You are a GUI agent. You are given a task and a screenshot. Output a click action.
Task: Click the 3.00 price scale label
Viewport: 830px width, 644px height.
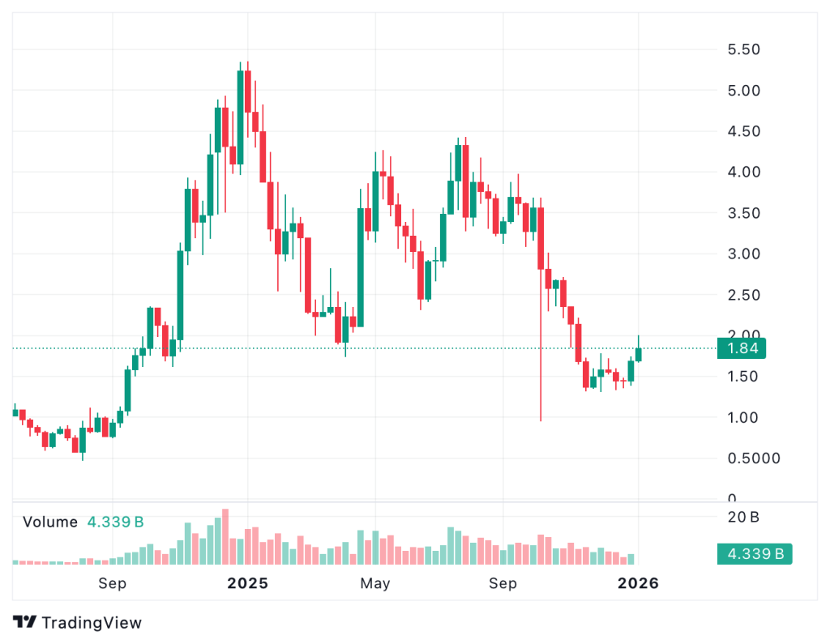pos(743,254)
